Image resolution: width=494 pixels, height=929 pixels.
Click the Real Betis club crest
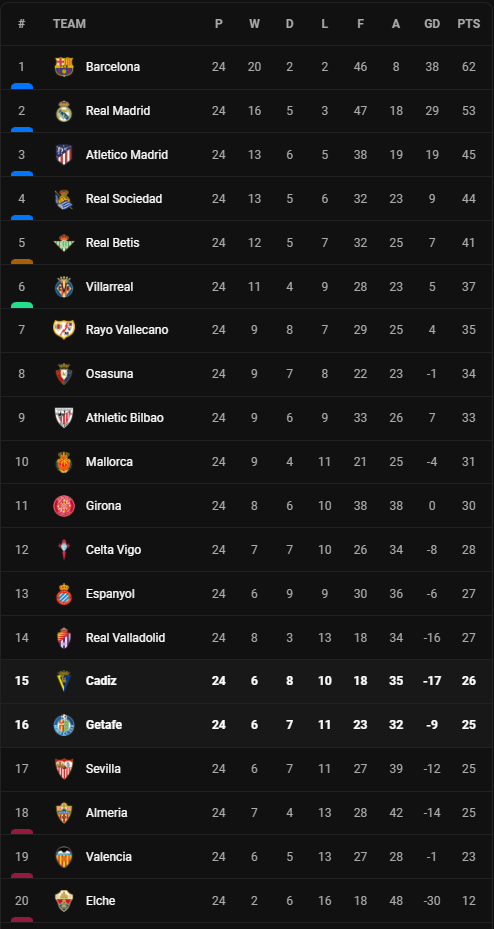point(64,242)
